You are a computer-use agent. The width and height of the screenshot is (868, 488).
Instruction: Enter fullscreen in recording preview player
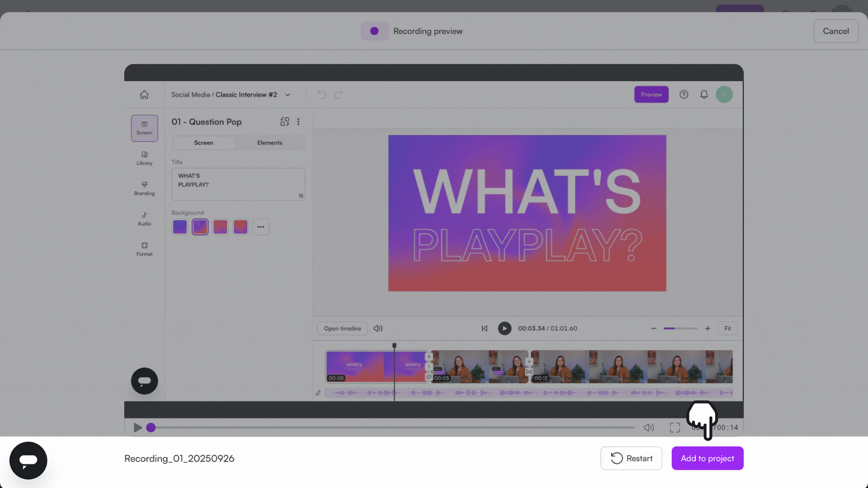point(675,427)
